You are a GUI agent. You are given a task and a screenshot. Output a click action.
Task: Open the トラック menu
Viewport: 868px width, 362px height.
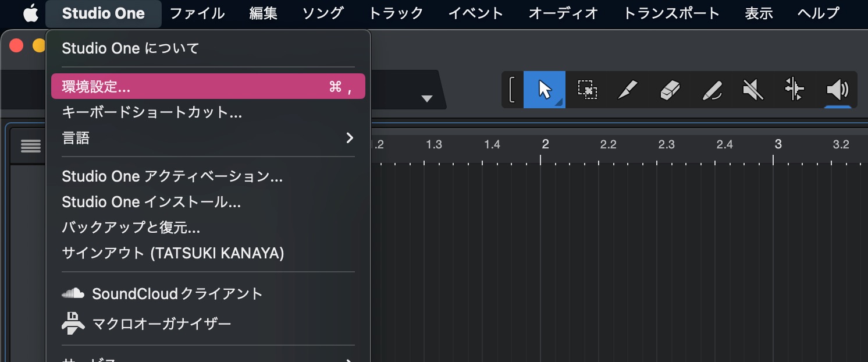[397, 13]
